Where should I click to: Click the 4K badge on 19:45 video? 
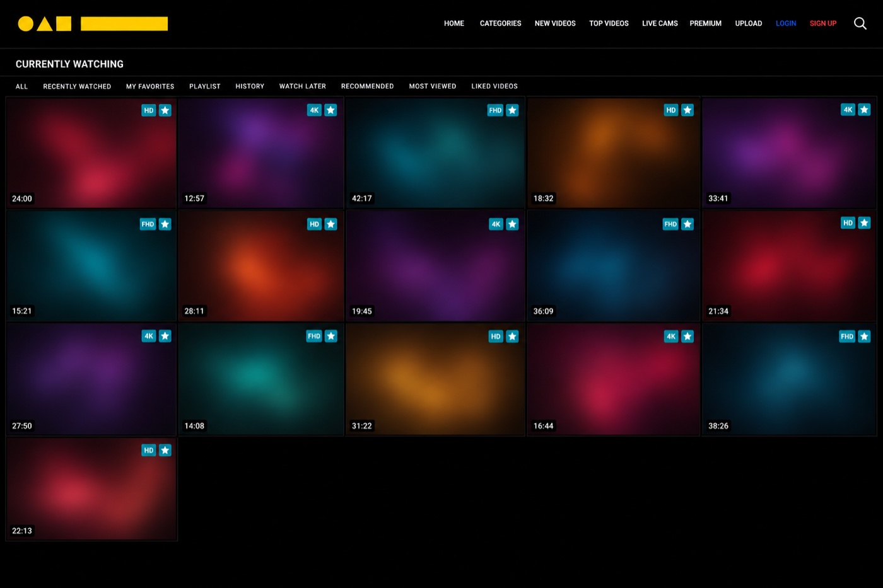click(496, 224)
